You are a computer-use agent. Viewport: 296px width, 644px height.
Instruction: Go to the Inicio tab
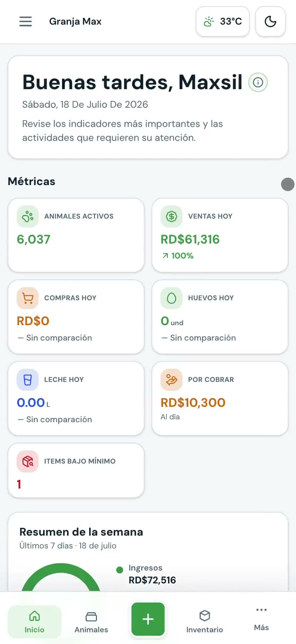pyautogui.click(x=35, y=622)
